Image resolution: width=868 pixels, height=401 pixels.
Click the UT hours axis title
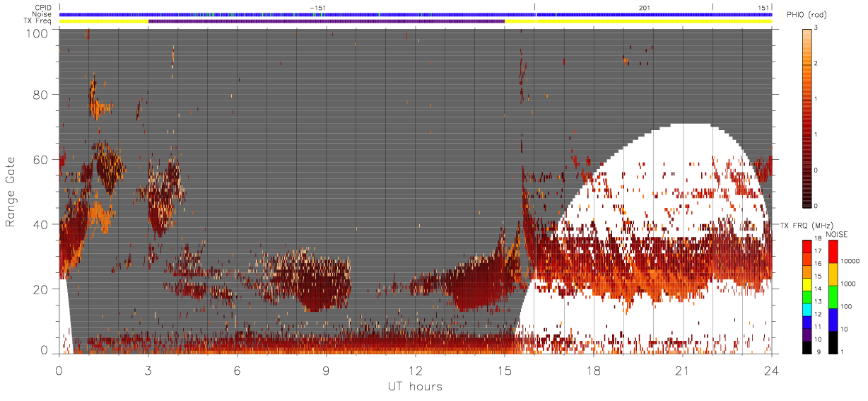[415, 386]
